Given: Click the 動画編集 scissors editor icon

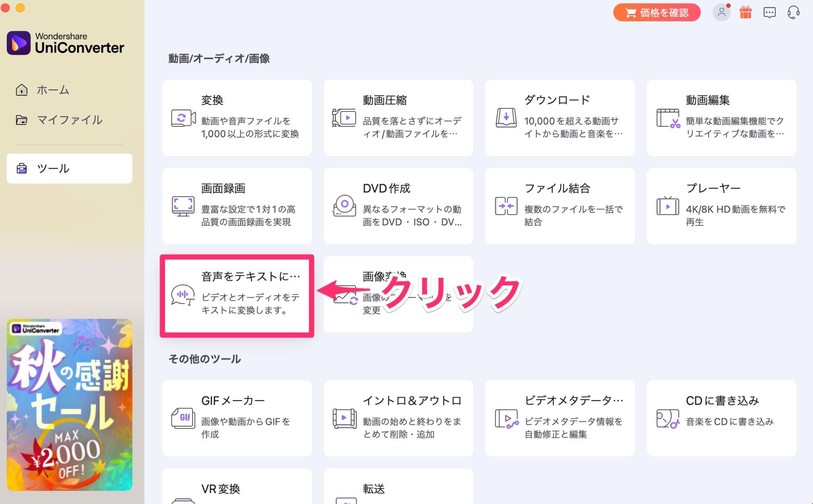Looking at the screenshot, I should click(669, 118).
